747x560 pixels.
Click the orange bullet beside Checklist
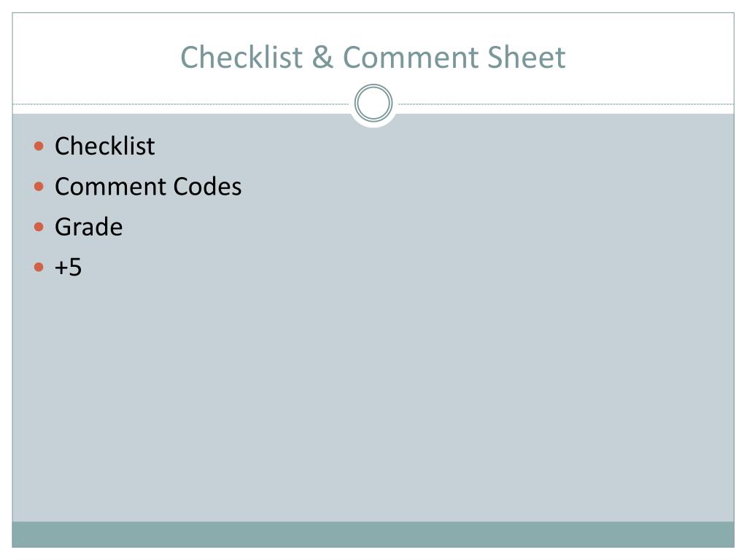click(x=39, y=146)
